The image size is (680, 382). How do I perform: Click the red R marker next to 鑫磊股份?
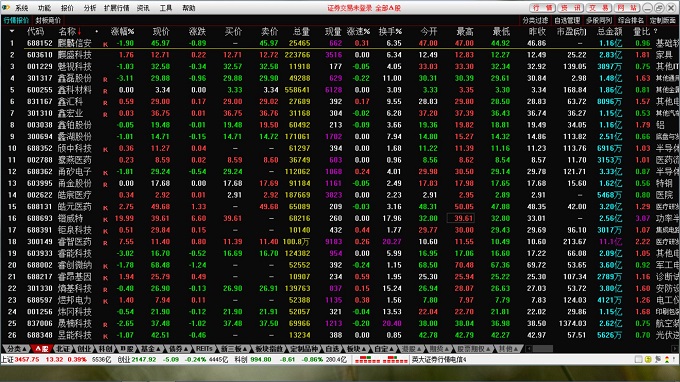click(105, 79)
